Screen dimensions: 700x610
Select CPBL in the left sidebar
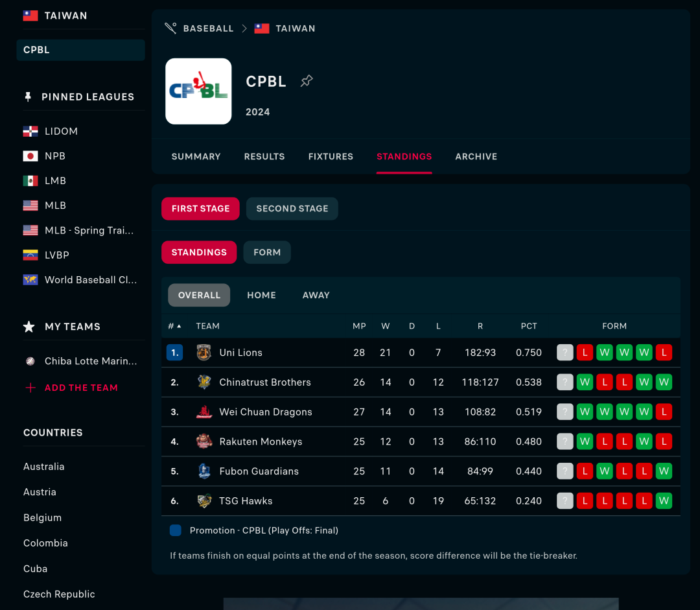point(81,50)
